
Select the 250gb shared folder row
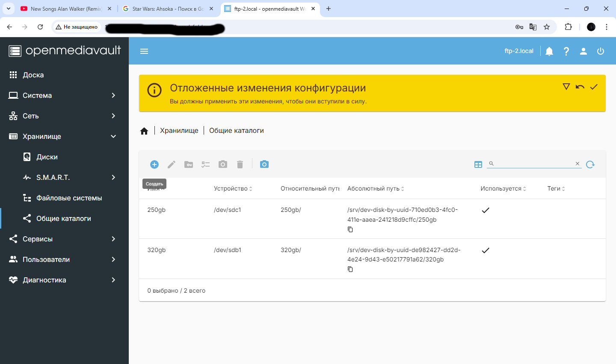(257, 218)
